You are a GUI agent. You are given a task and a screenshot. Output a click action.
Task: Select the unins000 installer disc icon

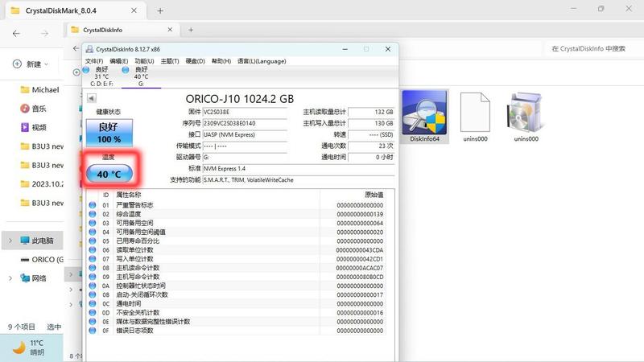click(x=526, y=117)
